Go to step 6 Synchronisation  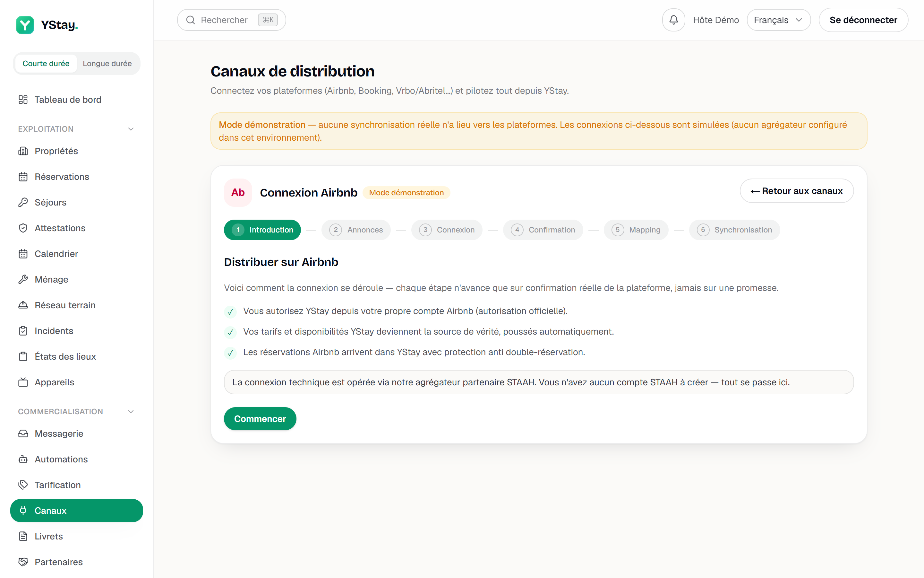pos(734,230)
